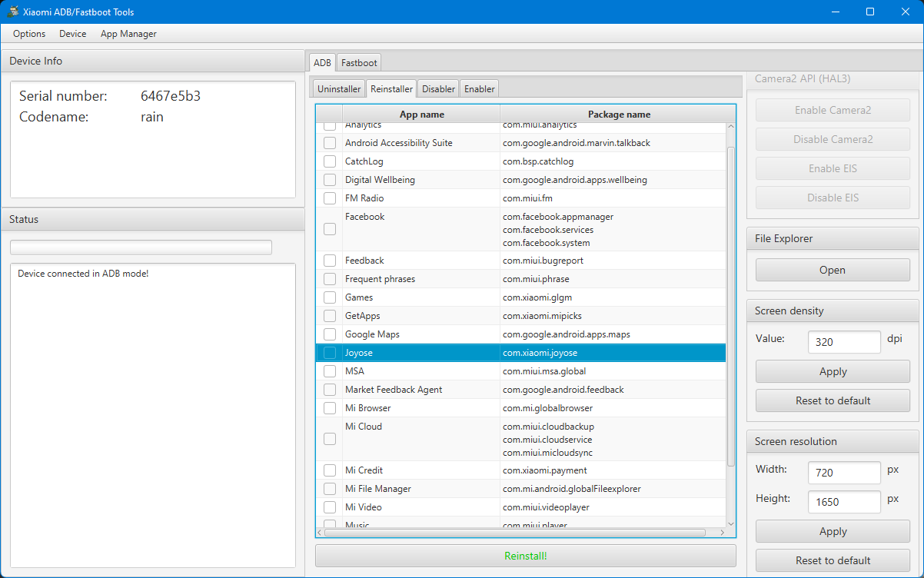Click the app list vertical scrollbar
924x578 pixels.
coord(730,306)
